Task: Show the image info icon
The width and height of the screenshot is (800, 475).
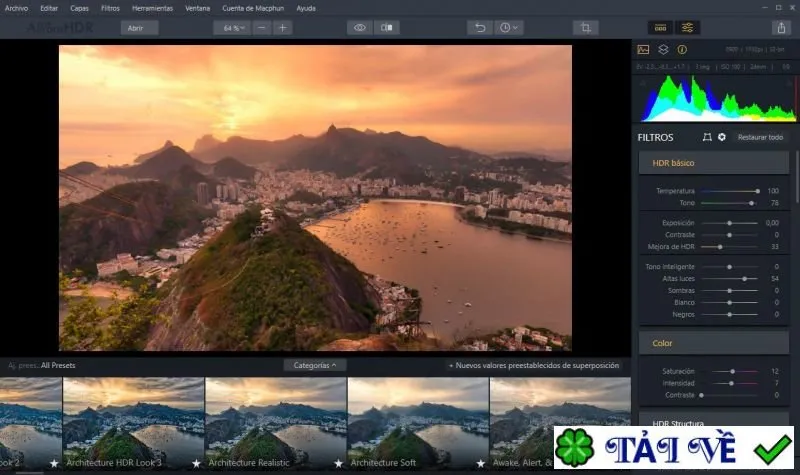Action: tap(682, 49)
